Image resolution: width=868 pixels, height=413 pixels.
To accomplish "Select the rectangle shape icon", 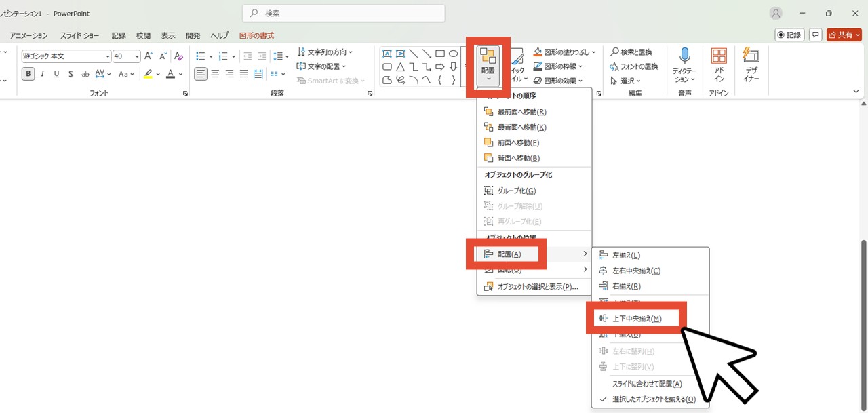I will pyautogui.click(x=440, y=54).
